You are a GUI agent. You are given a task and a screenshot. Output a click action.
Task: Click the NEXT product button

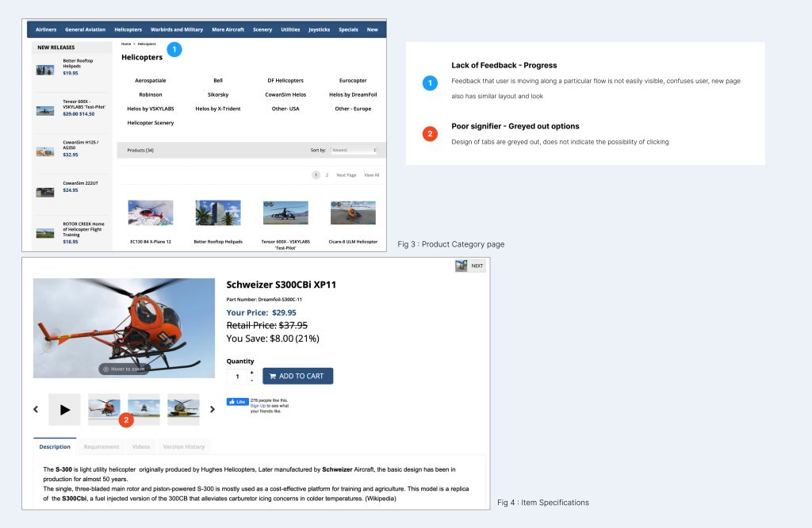coord(470,266)
